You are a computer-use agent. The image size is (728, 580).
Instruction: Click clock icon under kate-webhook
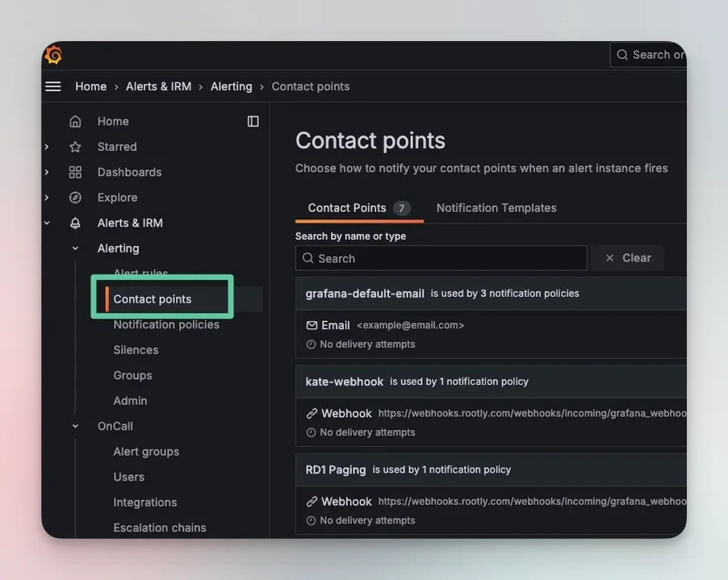coord(311,432)
